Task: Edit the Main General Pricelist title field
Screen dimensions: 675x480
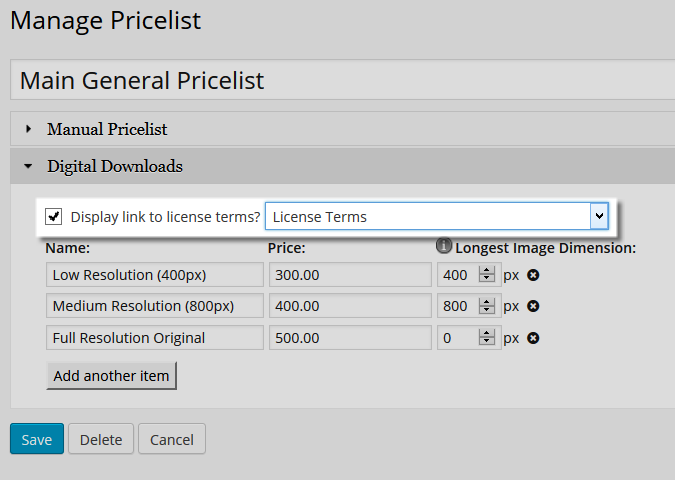Action: [x=340, y=80]
